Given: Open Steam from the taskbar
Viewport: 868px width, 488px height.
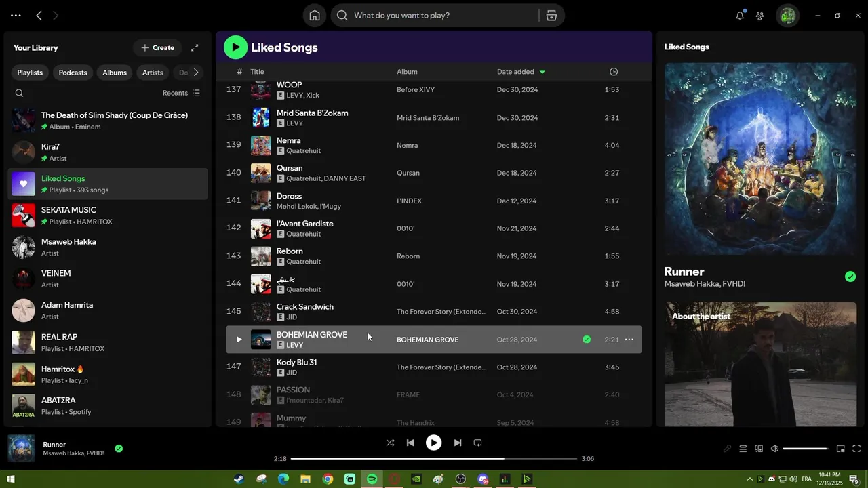Looking at the screenshot, I should click(239, 479).
